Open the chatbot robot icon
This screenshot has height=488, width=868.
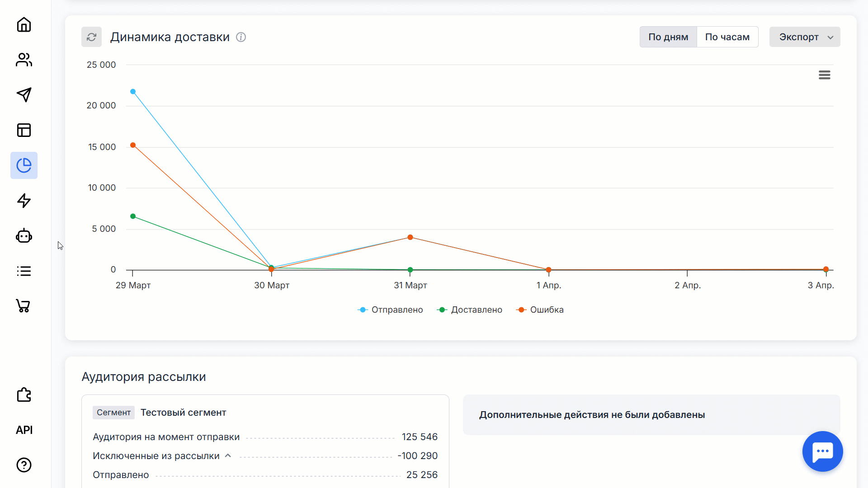click(x=24, y=236)
